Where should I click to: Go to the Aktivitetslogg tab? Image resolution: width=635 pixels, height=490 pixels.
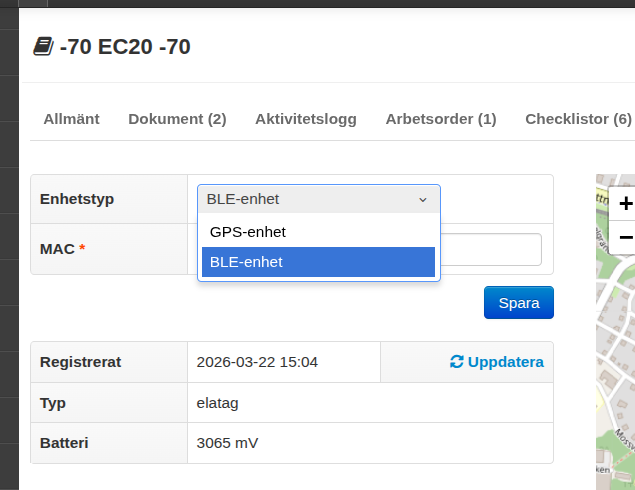[x=305, y=119]
